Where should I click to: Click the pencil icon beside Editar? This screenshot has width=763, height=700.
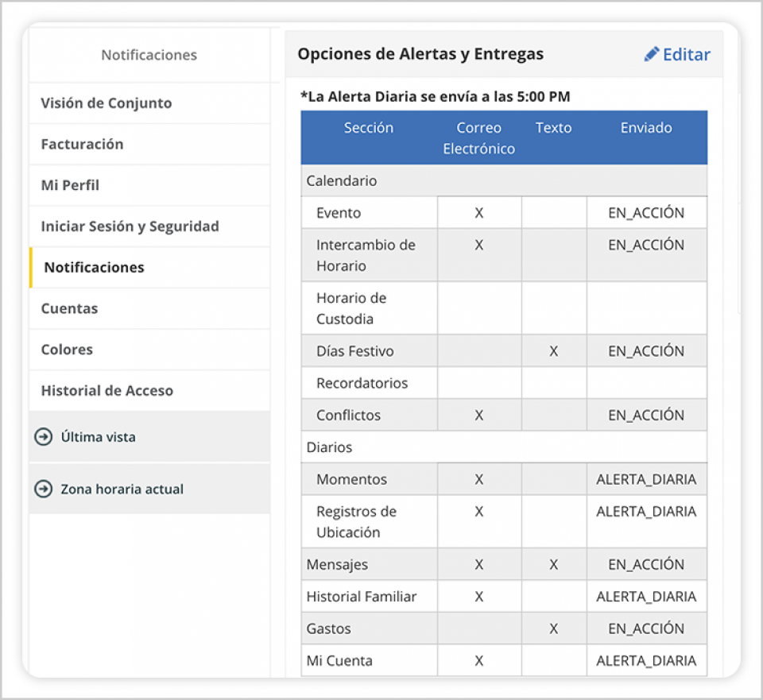pos(652,54)
